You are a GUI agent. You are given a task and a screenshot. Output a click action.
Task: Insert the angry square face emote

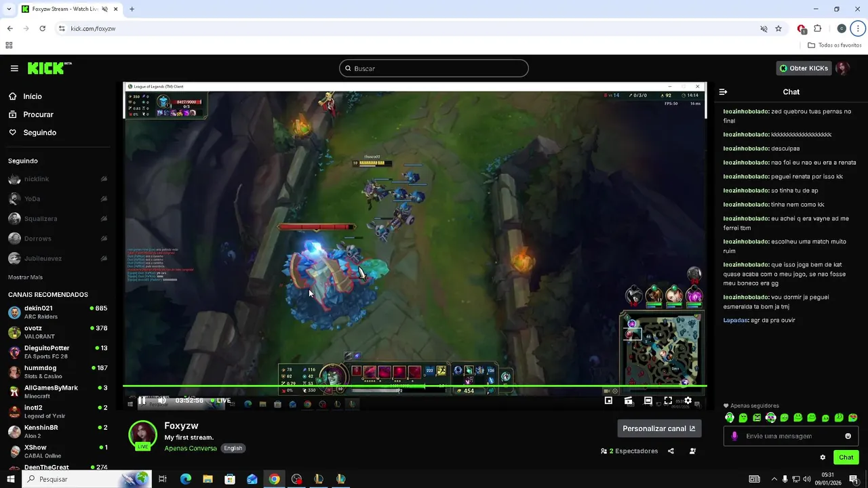tap(757, 418)
